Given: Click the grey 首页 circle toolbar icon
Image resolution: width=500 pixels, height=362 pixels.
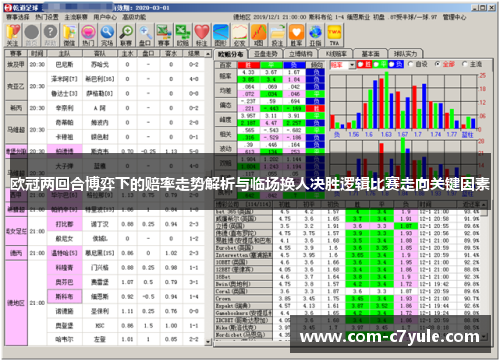Looking at the screenshot, I should pos(31,35).
